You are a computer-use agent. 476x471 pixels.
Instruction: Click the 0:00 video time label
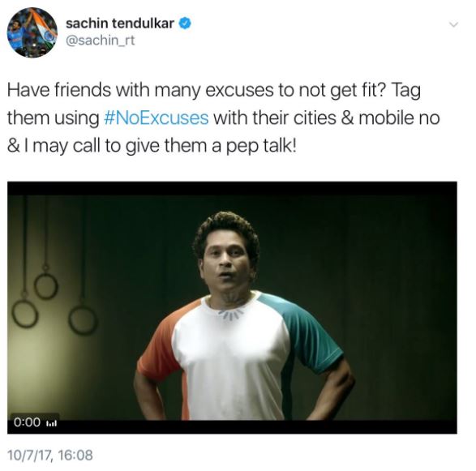(x=27, y=422)
